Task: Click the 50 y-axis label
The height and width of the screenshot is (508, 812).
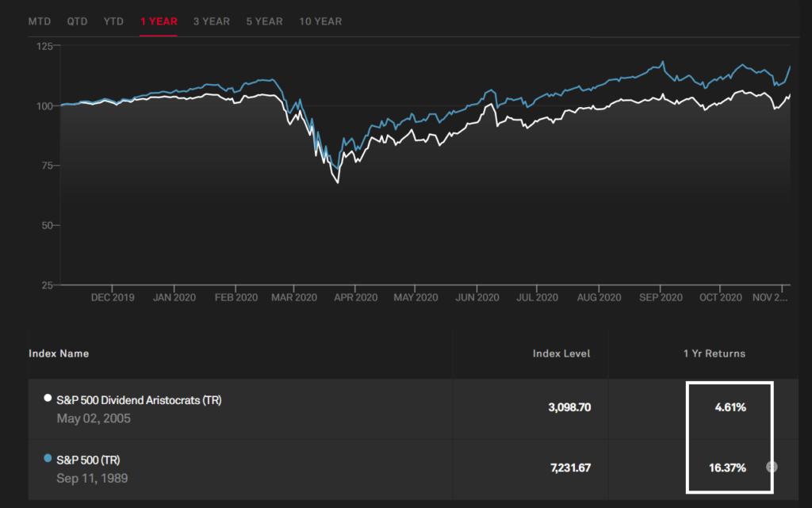Action: [47, 226]
